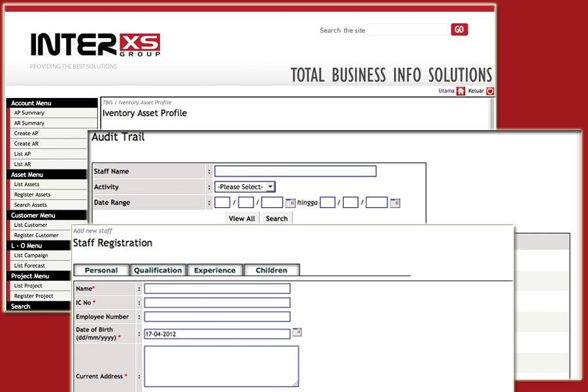Open the Activity Please Select dropdown
The width and height of the screenshot is (588, 392).
(x=244, y=186)
